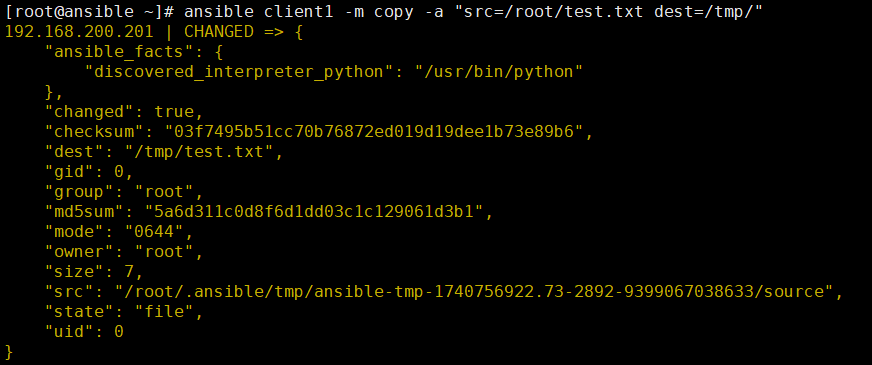Click the [root@ansible ~]# shell prompt
The image size is (872, 365).
coord(90,12)
